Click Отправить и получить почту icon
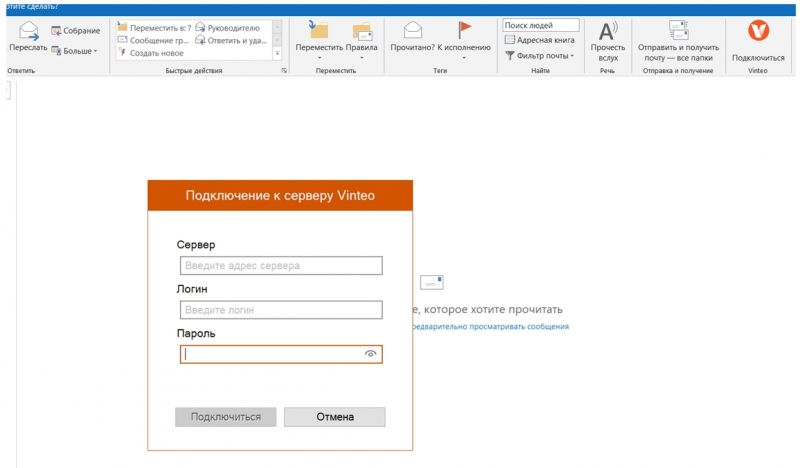This screenshot has width=800, height=468. coord(678,30)
